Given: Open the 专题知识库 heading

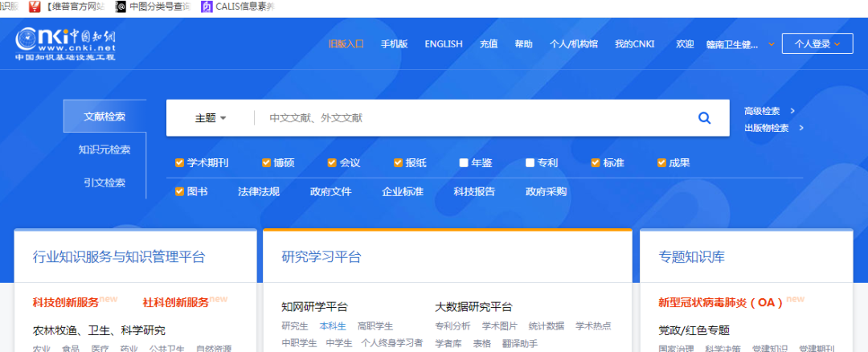Looking at the screenshot, I should (691, 257).
